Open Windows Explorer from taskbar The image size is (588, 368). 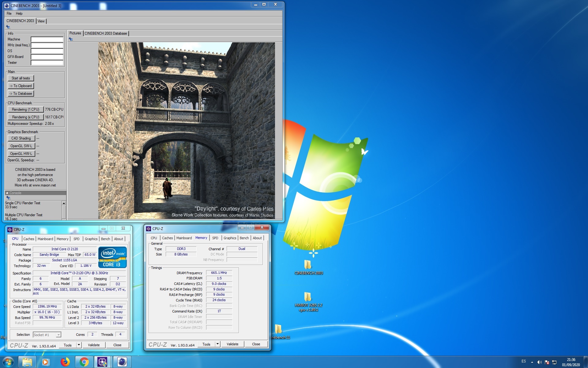[27, 362]
